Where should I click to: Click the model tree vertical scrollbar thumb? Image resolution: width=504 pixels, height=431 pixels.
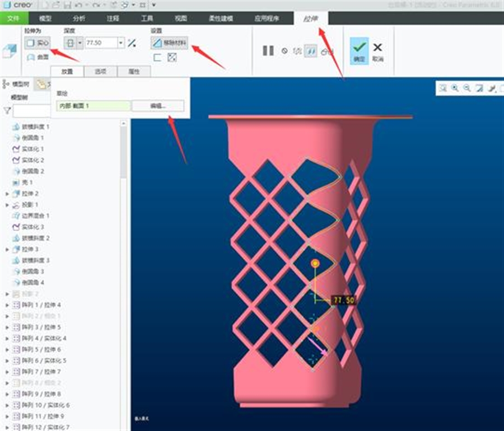(x=123, y=152)
